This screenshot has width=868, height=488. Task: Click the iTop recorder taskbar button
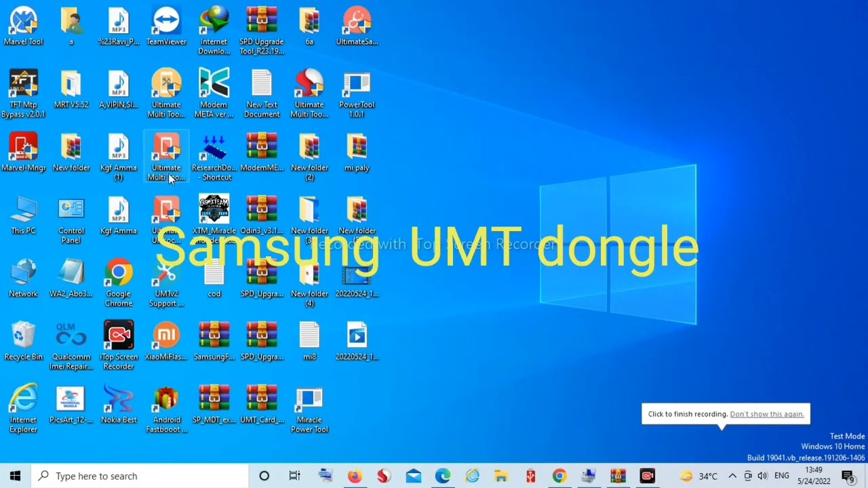coord(648,476)
